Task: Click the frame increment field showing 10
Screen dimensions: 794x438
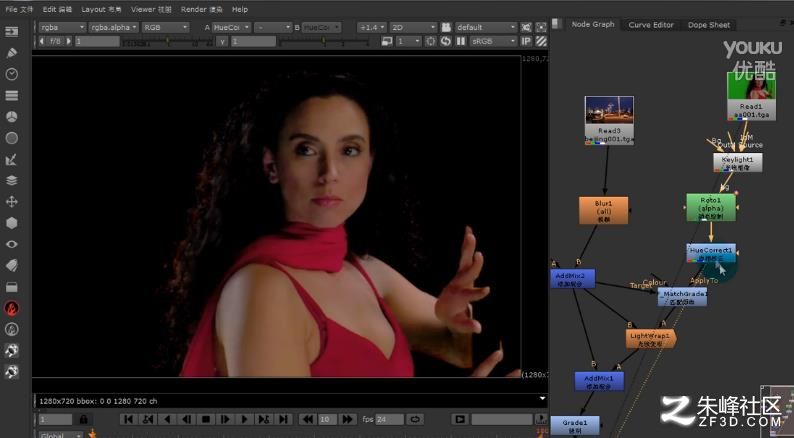Action: [328, 419]
